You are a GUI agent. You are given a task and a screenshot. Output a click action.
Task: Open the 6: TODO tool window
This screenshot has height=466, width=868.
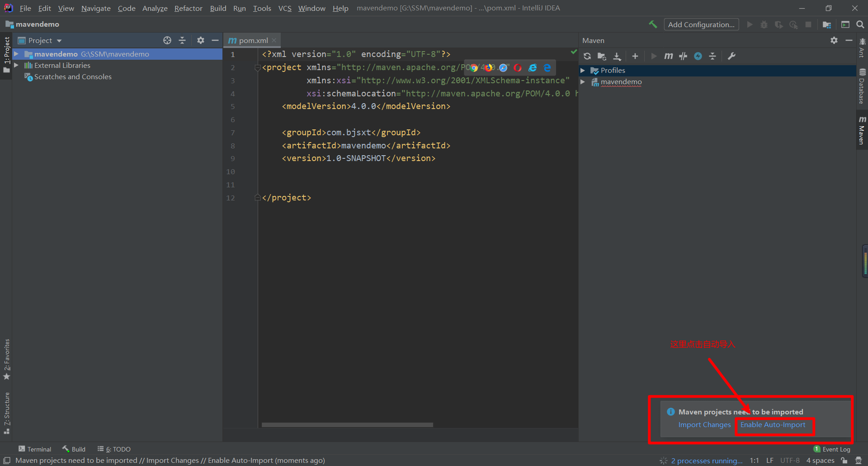click(114, 449)
